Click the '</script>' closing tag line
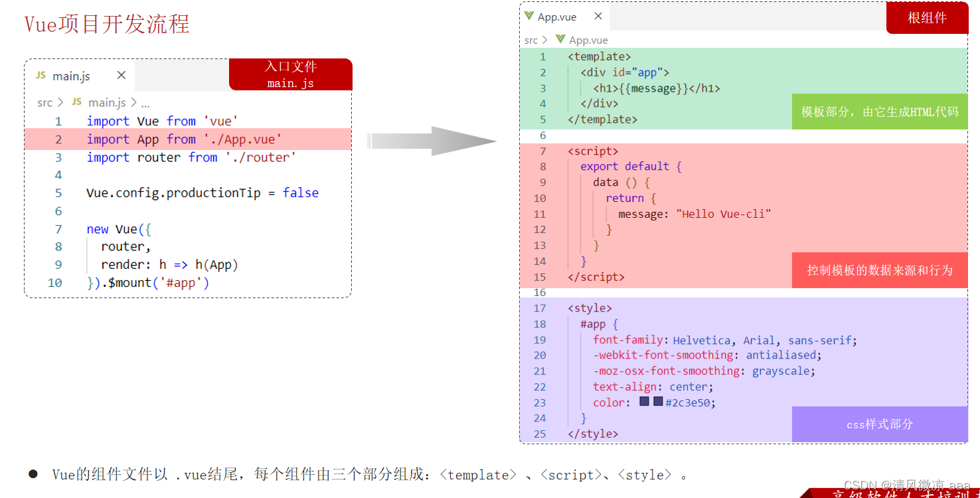This screenshot has height=498, width=980. 596,277
